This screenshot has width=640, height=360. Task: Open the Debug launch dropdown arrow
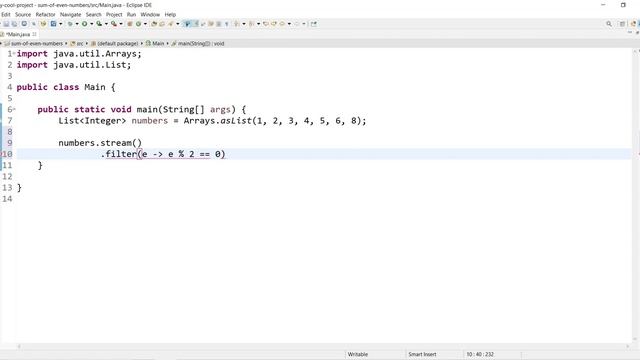coord(77,24)
